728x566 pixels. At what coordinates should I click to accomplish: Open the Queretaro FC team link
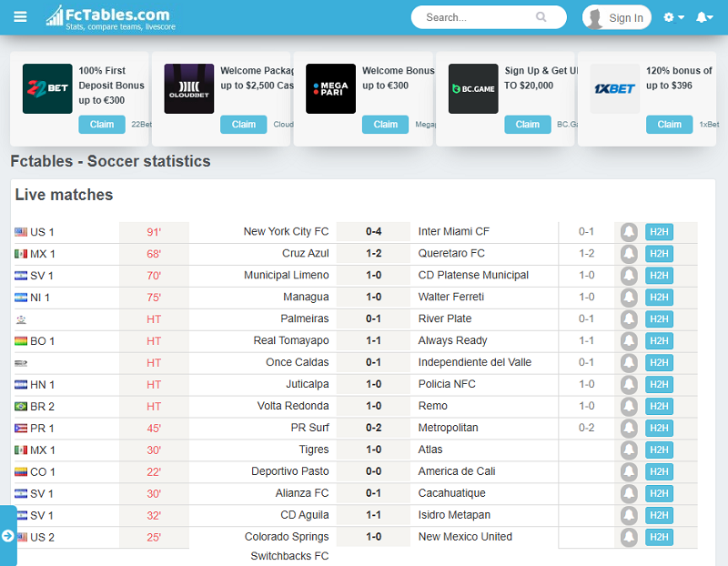pyautogui.click(x=451, y=254)
